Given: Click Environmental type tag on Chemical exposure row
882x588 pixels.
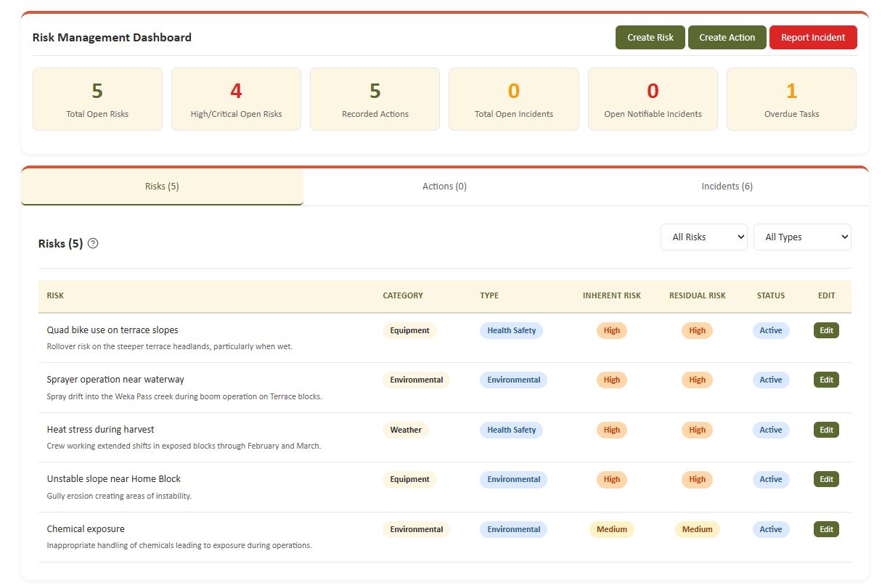Looking at the screenshot, I should (513, 529).
